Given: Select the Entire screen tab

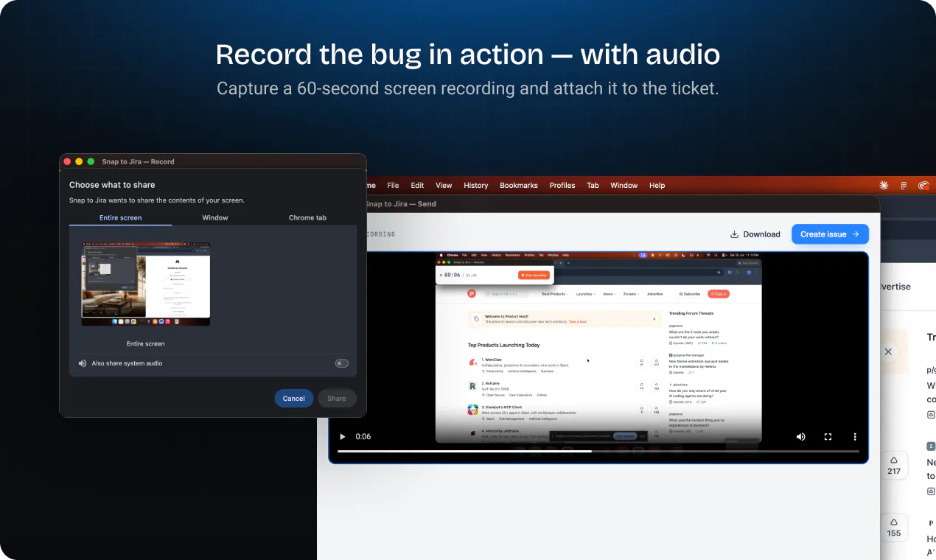Looking at the screenshot, I should coord(120,218).
